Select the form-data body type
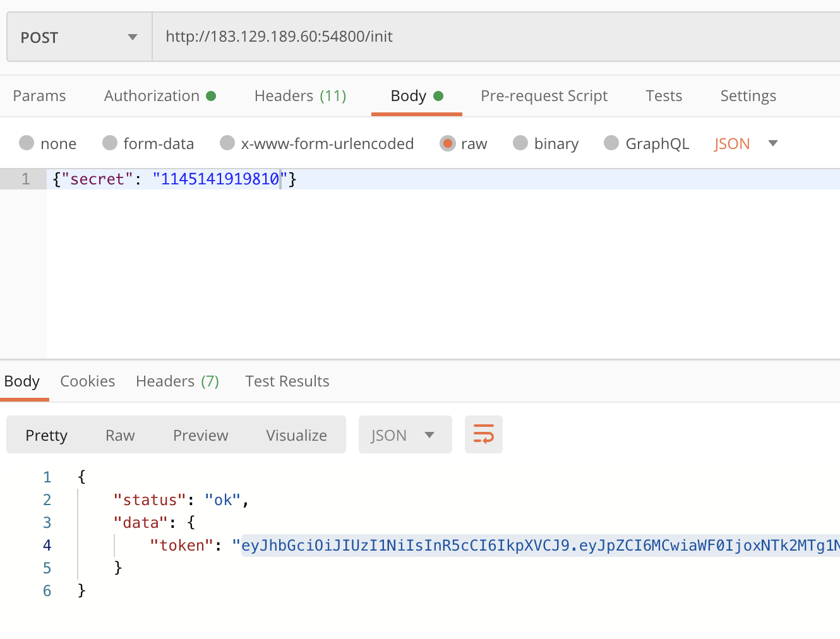 [x=148, y=144]
